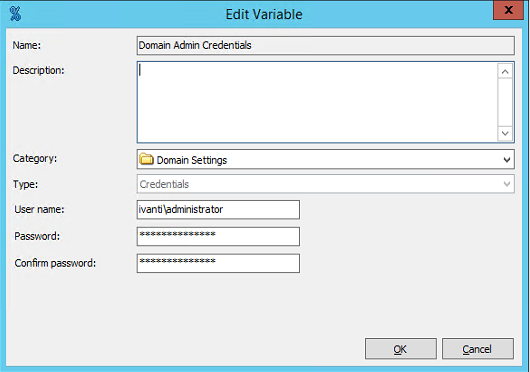Discard changes with the Cancel button
Viewport: 530px width, 372px height.
point(478,349)
